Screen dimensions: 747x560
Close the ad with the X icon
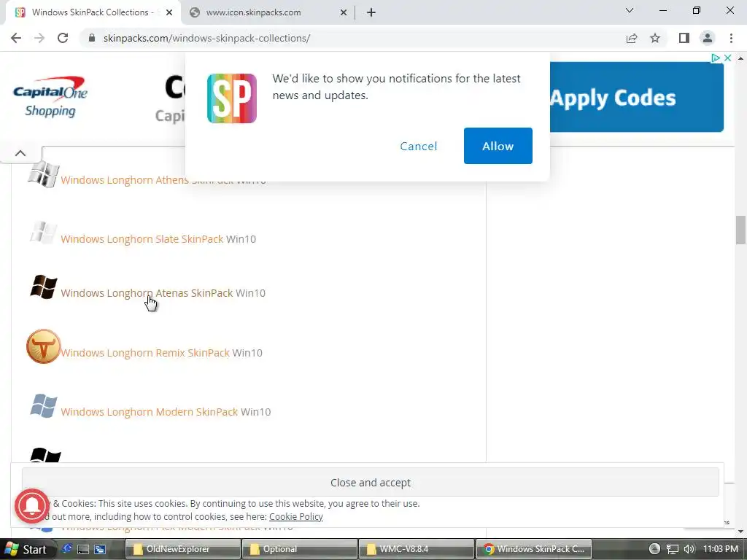(727, 58)
